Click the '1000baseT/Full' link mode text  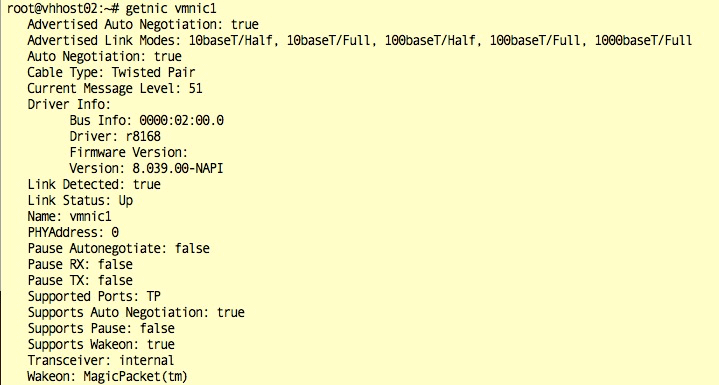pos(643,40)
